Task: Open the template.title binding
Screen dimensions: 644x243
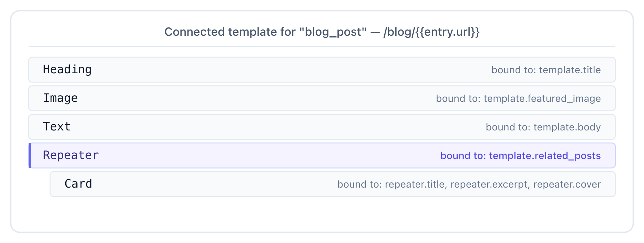Action: pyautogui.click(x=546, y=70)
